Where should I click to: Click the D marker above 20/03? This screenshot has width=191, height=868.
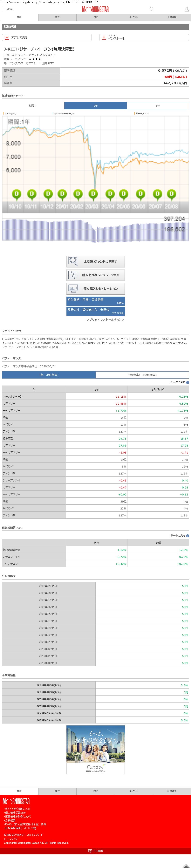[x=93, y=194]
